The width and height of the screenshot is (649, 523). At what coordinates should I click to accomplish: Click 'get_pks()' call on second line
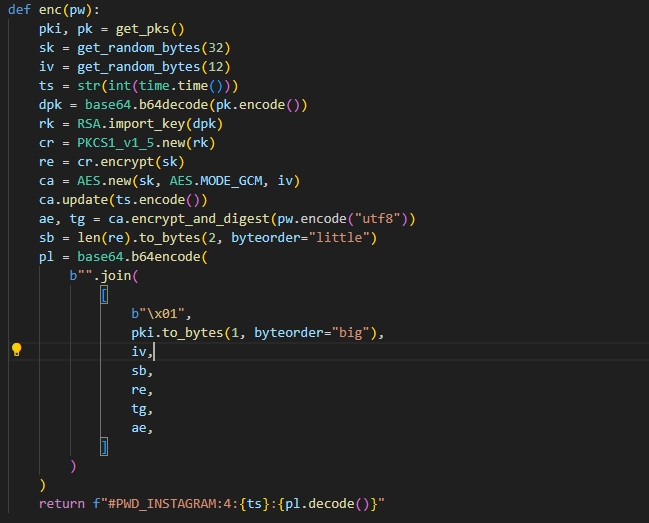(150, 29)
